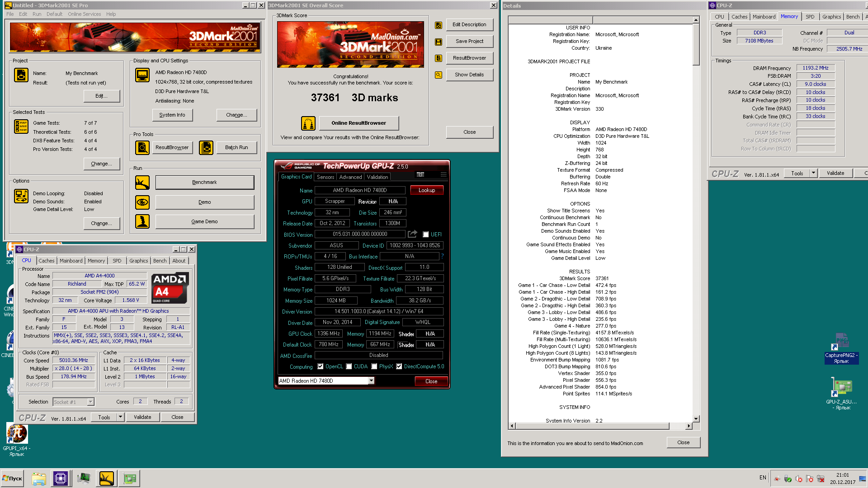Click the Show Details magnifier icon
The width and height of the screenshot is (868, 488).
tap(439, 75)
